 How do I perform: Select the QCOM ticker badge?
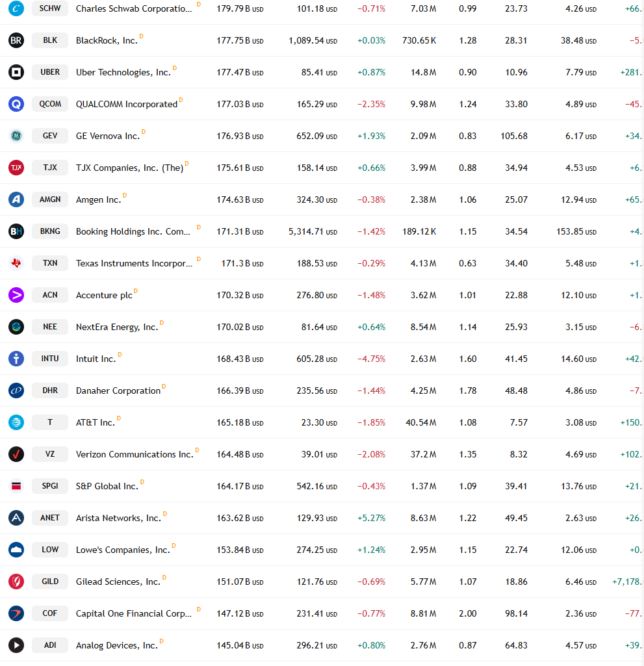pyautogui.click(x=50, y=104)
